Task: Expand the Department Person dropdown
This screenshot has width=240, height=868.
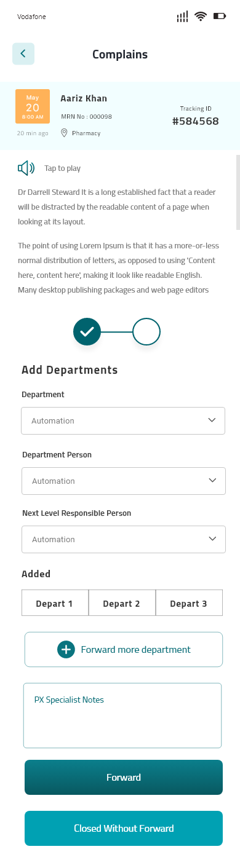Action: (124, 480)
